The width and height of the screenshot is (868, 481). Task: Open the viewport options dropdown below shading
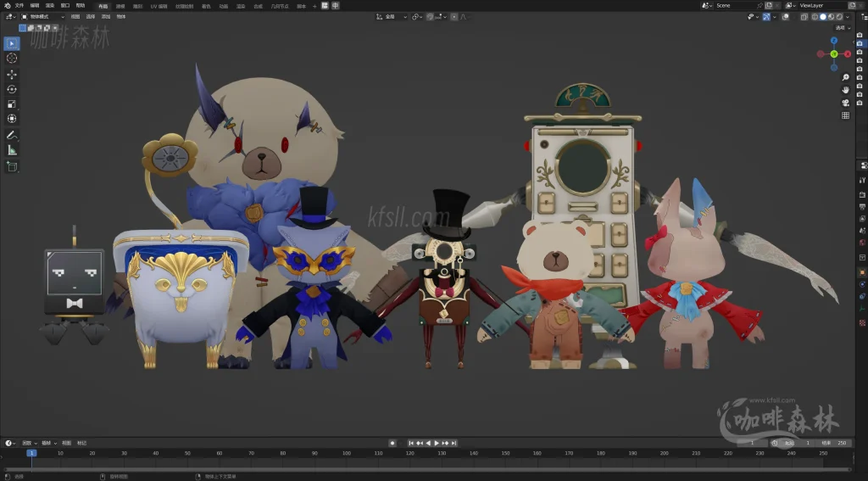[x=843, y=28]
